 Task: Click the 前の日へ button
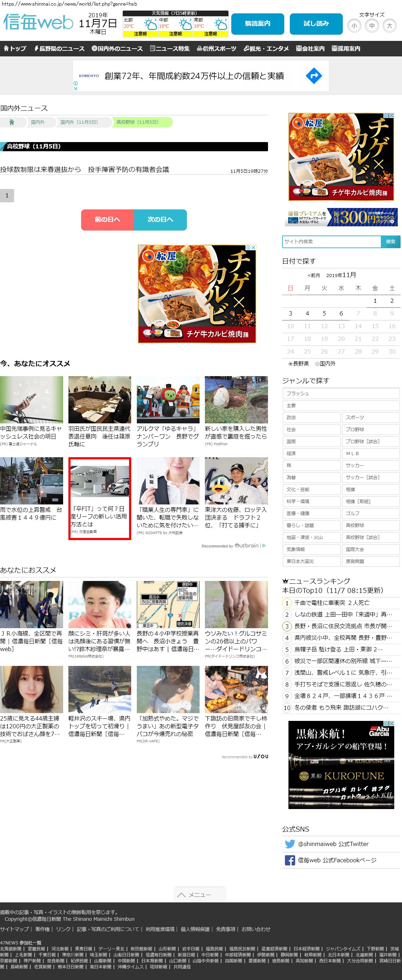107,220
